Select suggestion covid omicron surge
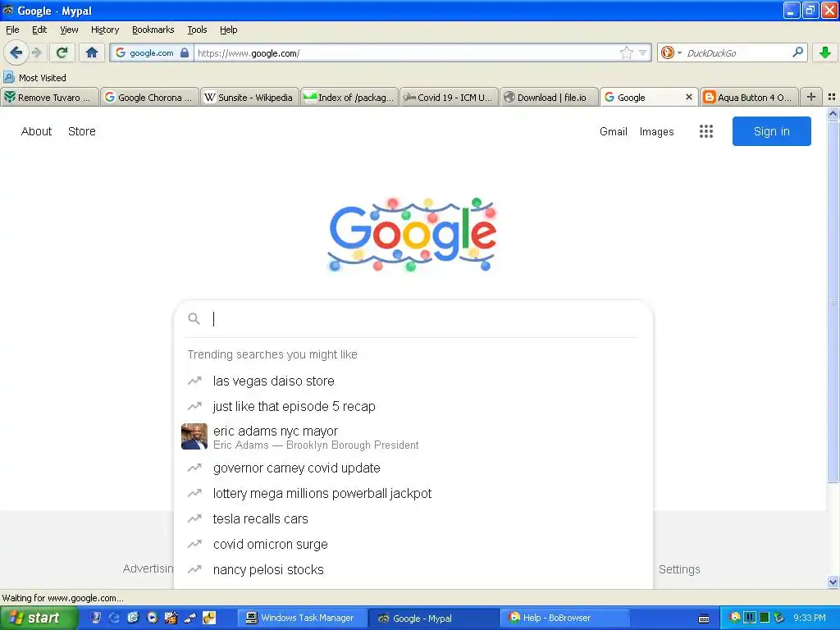 [413, 545]
